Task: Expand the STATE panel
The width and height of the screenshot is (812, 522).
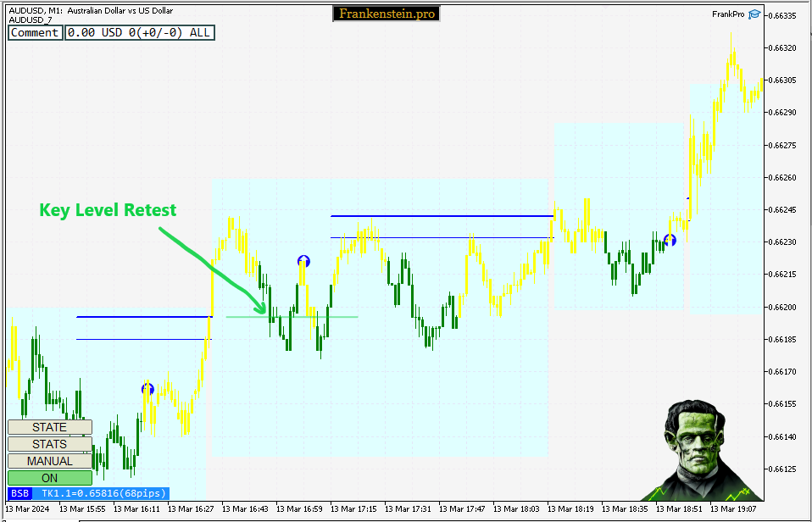Action: [48, 426]
